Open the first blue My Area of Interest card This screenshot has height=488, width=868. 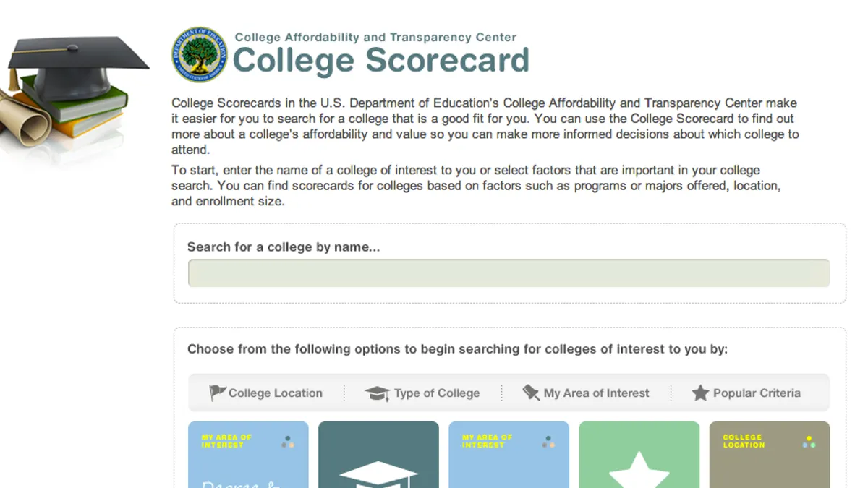[x=248, y=455]
